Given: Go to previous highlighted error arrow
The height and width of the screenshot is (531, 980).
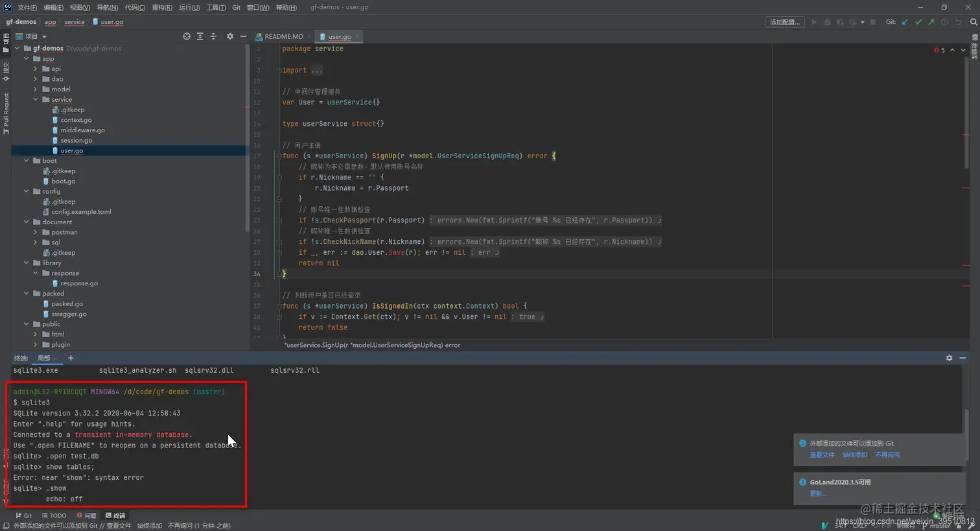Looking at the screenshot, I should (x=952, y=50).
